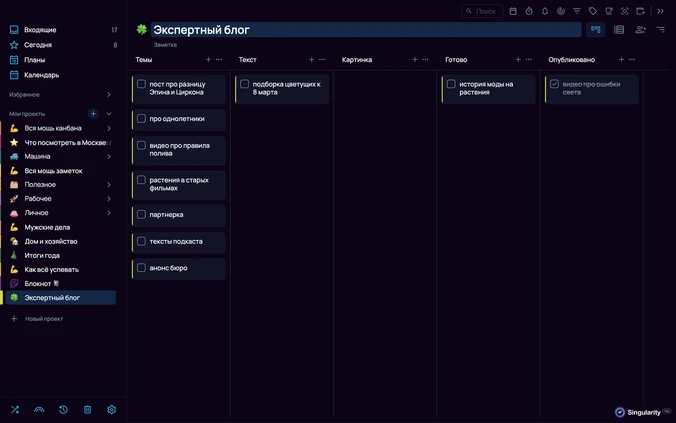The height and width of the screenshot is (423, 676).
Task: Check task подборка цветущих к 8 марта
Action: (x=244, y=84)
